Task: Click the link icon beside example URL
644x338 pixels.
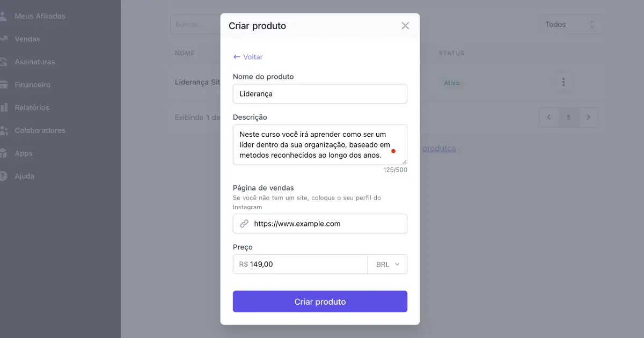Action: (244, 223)
